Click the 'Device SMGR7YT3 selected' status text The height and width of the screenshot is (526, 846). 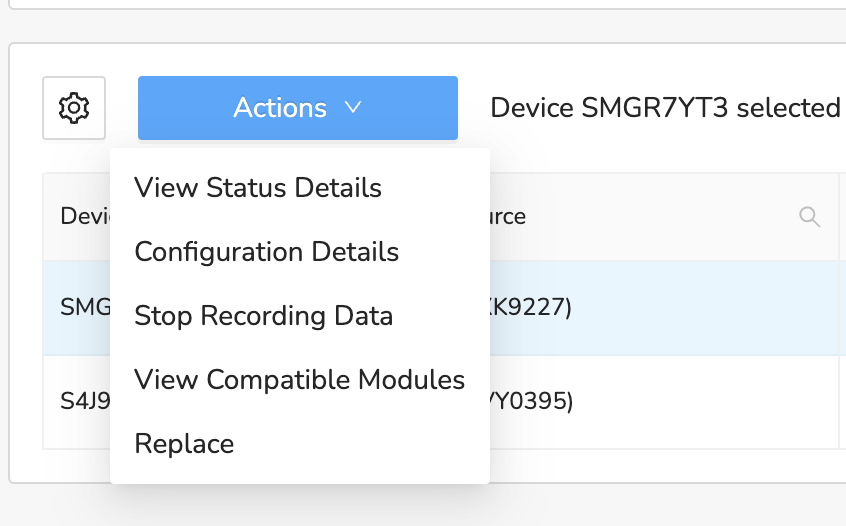click(664, 108)
